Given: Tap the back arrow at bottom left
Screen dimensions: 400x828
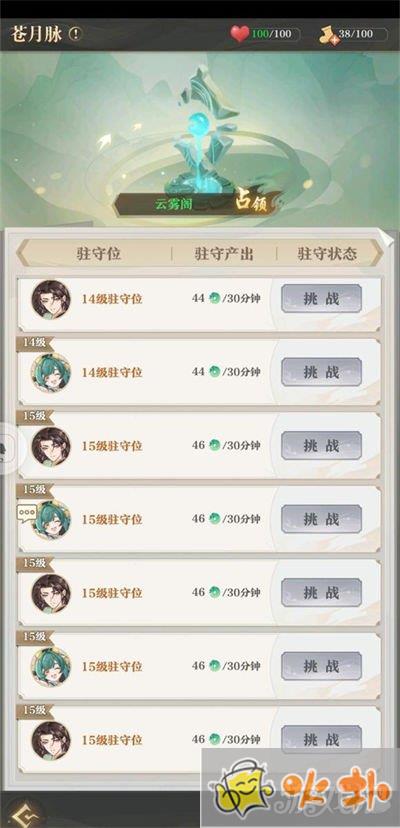Looking at the screenshot, I should click(x=21, y=813).
